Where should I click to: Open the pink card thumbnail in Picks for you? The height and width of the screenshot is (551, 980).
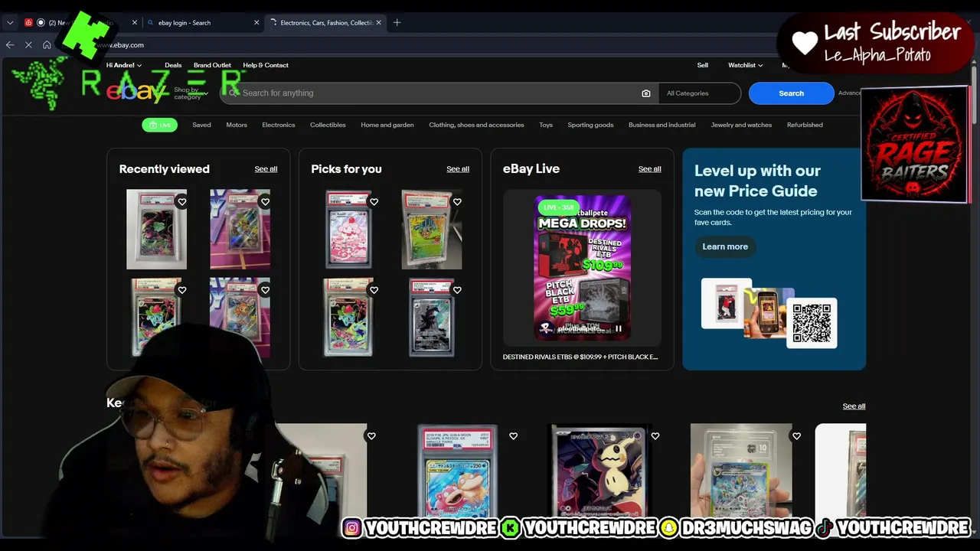coord(348,230)
